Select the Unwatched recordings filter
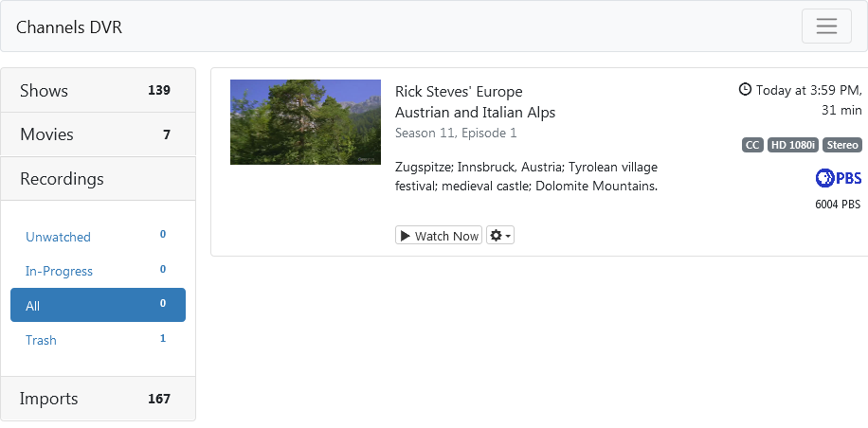868x428 pixels. click(x=58, y=237)
